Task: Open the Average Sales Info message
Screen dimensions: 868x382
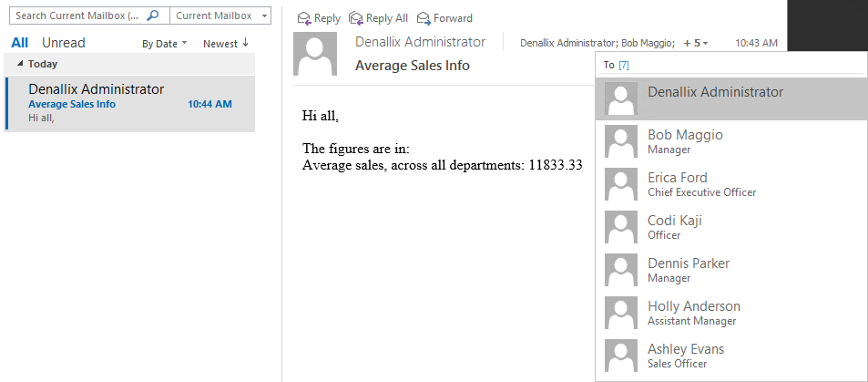Action: (x=129, y=104)
